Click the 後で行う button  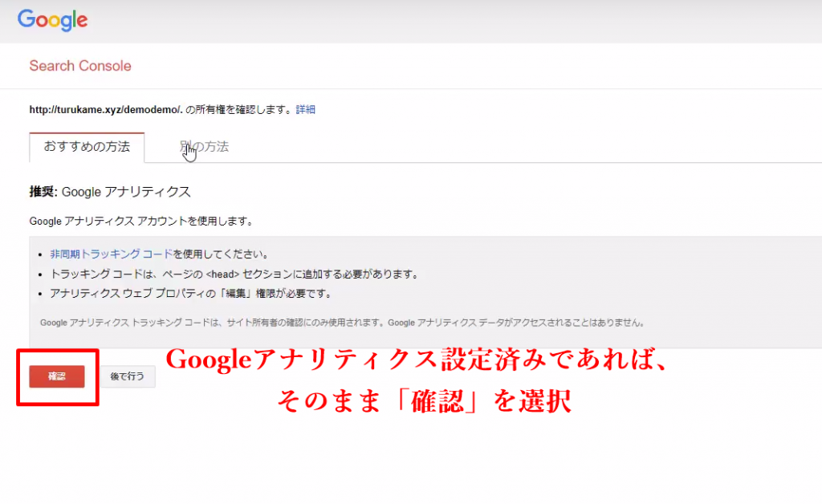click(128, 376)
